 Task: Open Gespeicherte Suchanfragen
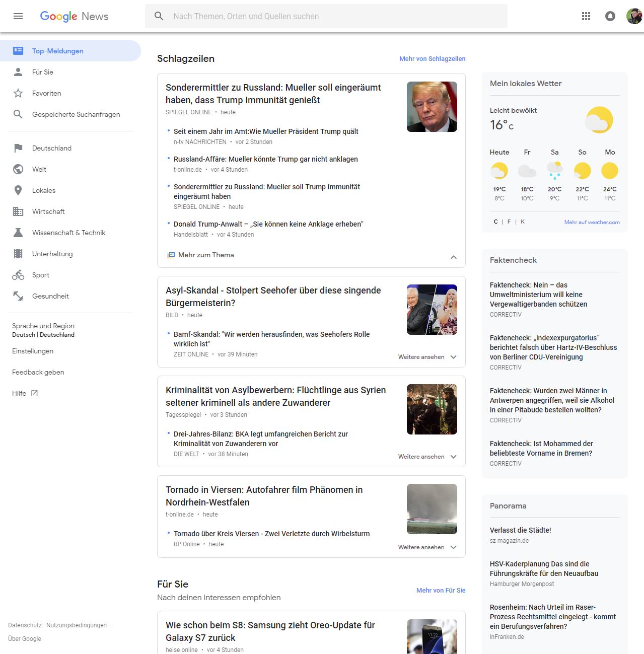tap(70, 114)
